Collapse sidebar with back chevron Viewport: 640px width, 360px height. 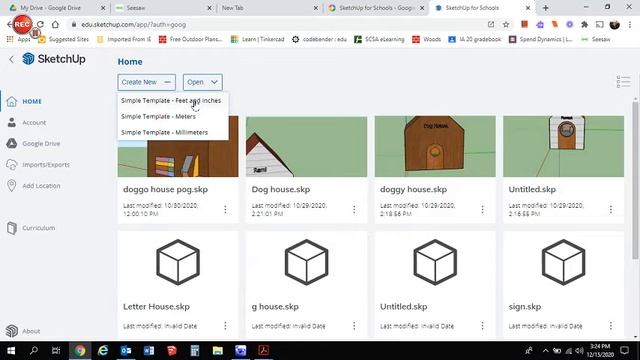pos(11,59)
